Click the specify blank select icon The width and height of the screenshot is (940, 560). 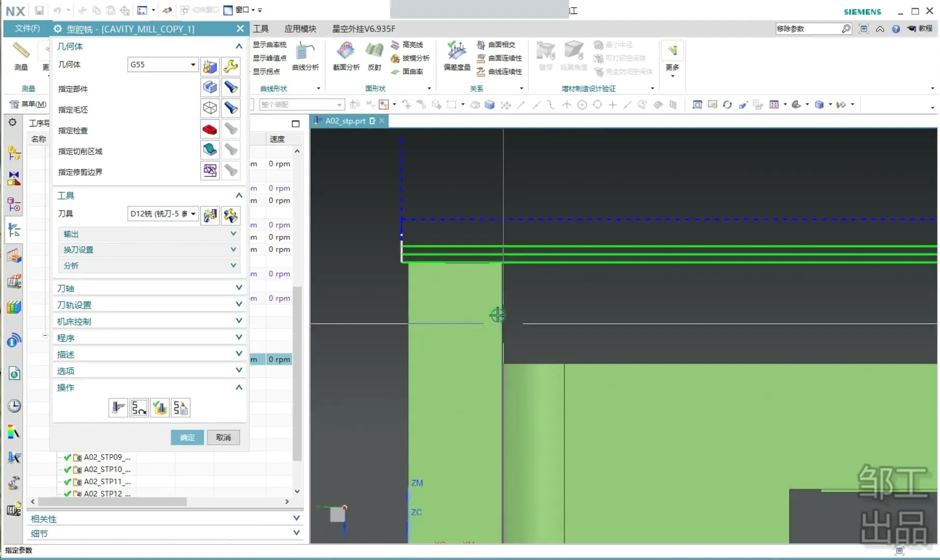coord(210,108)
